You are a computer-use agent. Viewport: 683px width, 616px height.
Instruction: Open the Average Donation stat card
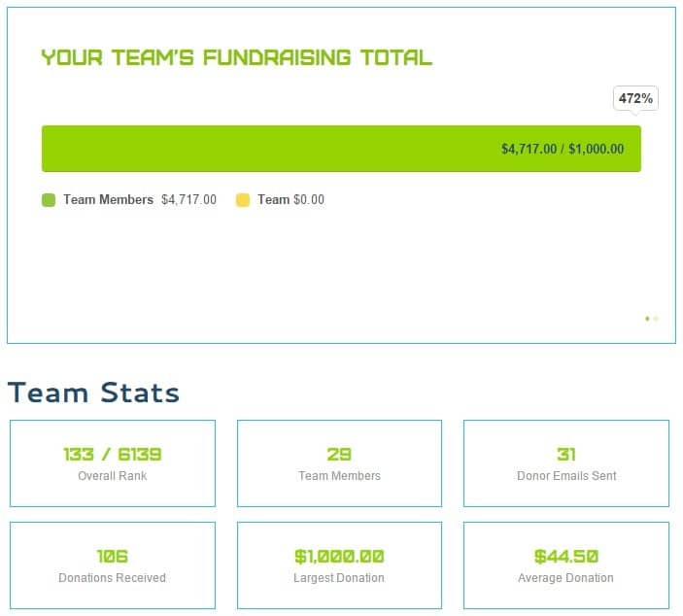coord(566,565)
